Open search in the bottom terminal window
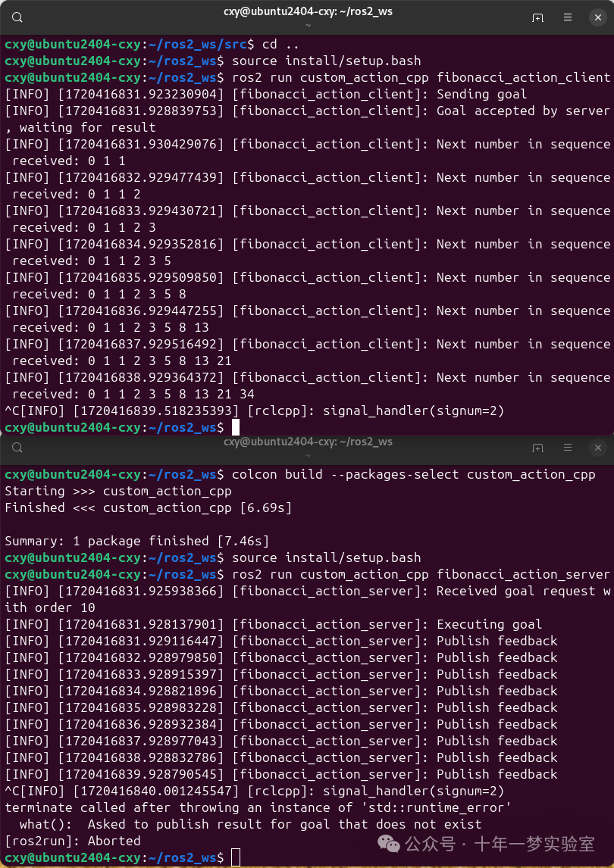Screen dimensions: 614x868 [x=17, y=448]
